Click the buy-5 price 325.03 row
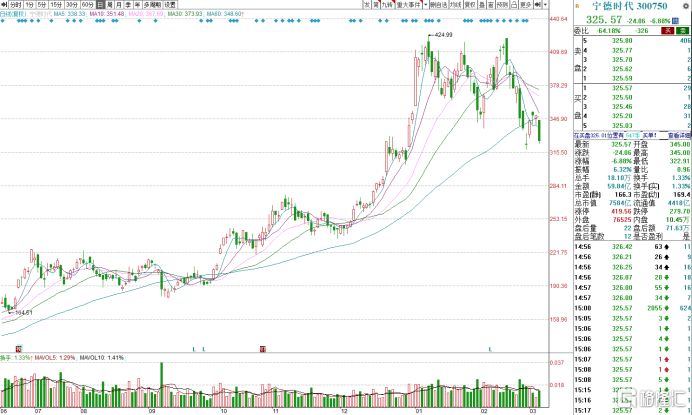The height and width of the screenshot is (415, 692). 637,125
